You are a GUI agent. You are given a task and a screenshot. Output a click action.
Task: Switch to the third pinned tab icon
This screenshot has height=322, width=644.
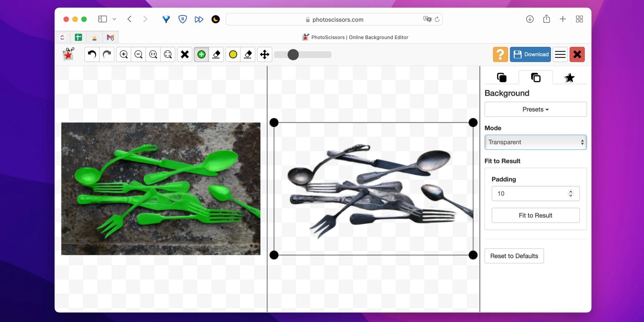point(95,37)
